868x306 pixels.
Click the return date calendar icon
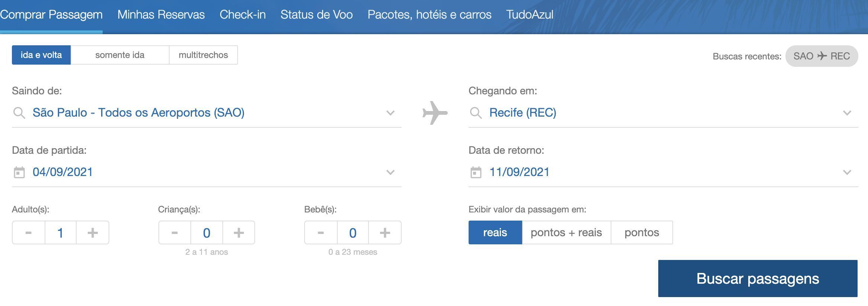click(476, 172)
